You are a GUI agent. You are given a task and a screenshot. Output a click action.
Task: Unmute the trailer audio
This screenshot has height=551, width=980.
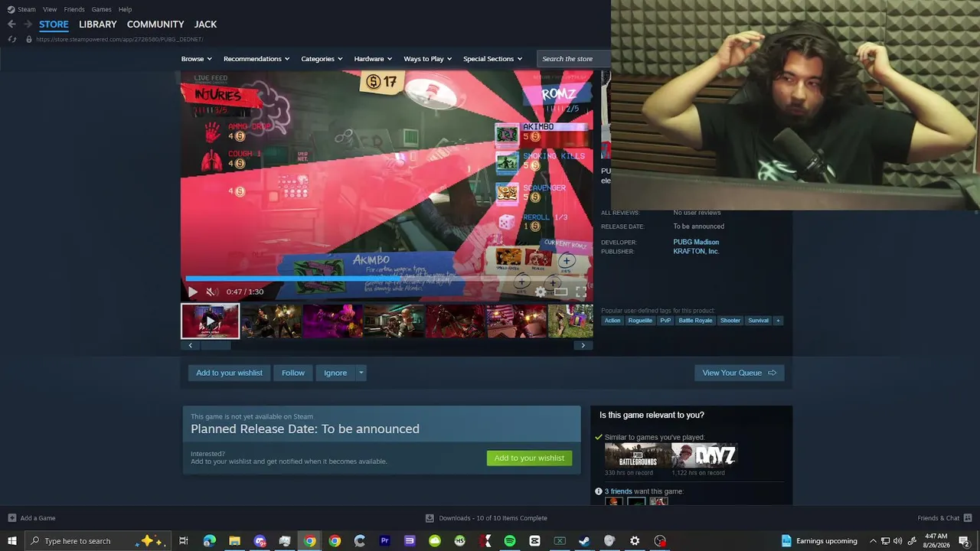click(211, 292)
